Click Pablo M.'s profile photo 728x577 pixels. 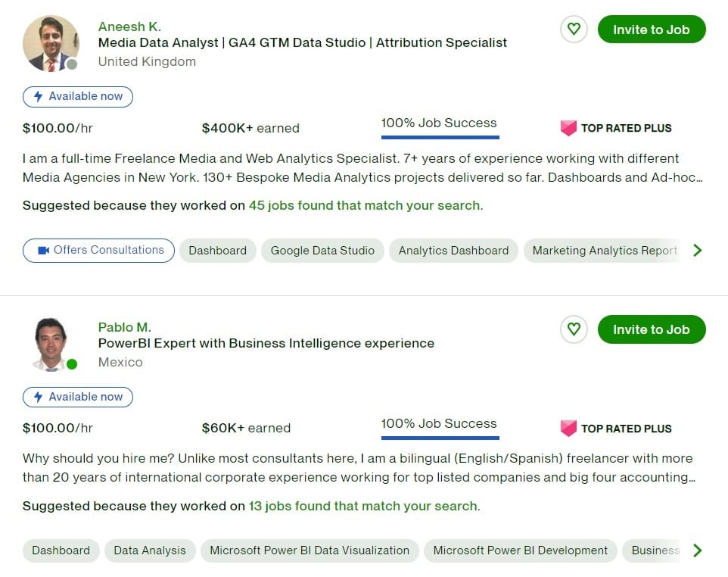[51, 344]
